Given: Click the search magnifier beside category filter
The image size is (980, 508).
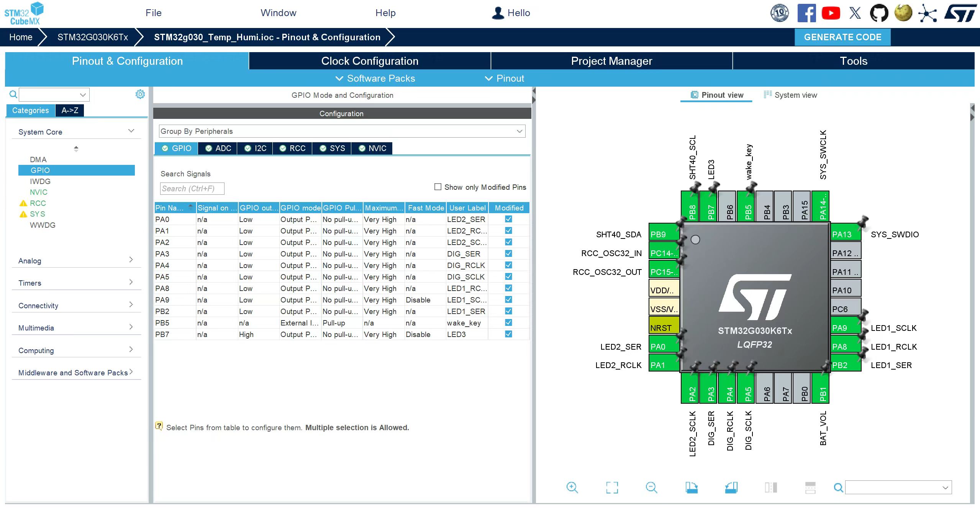Looking at the screenshot, I should pos(13,94).
